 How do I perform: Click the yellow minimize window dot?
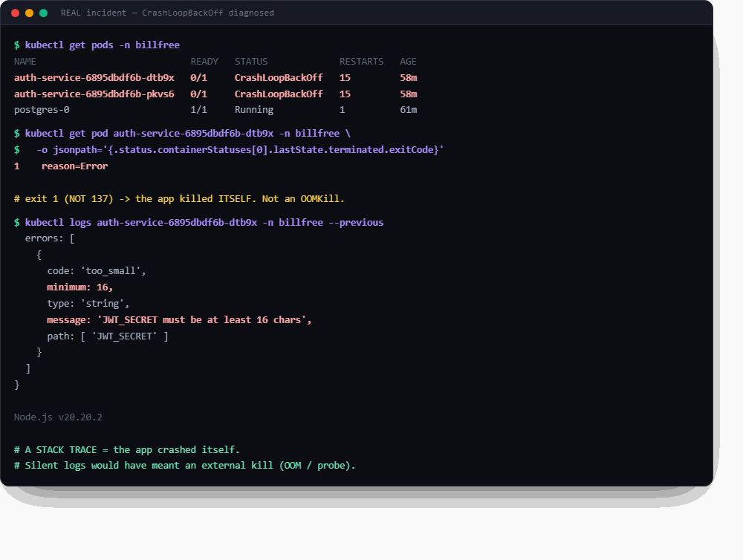[30, 13]
